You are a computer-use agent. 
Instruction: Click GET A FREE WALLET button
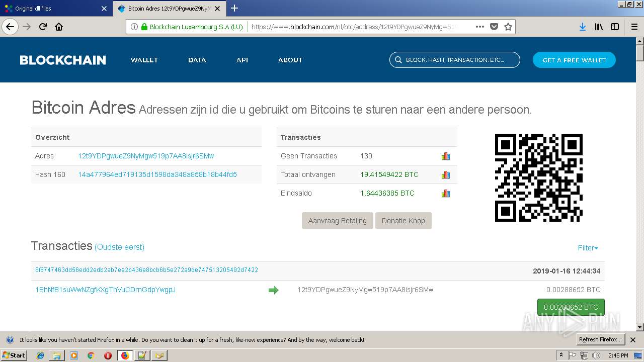(x=574, y=60)
